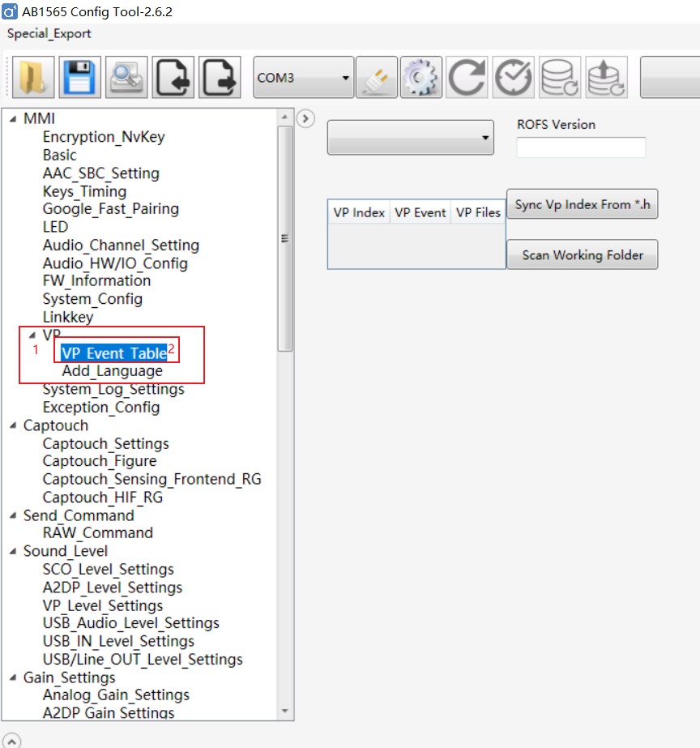Screen dimensions: 700x748
Task: Click the blue floppy disk save icon
Action: point(79,78)
